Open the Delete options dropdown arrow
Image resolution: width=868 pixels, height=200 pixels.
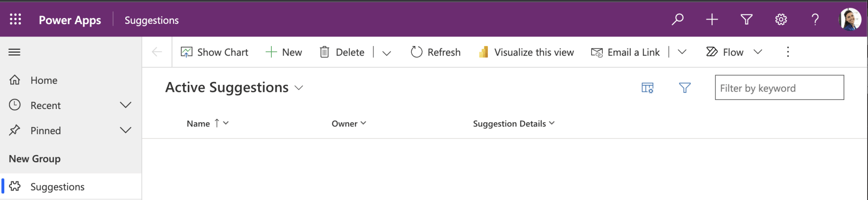[x=387, y=53]
